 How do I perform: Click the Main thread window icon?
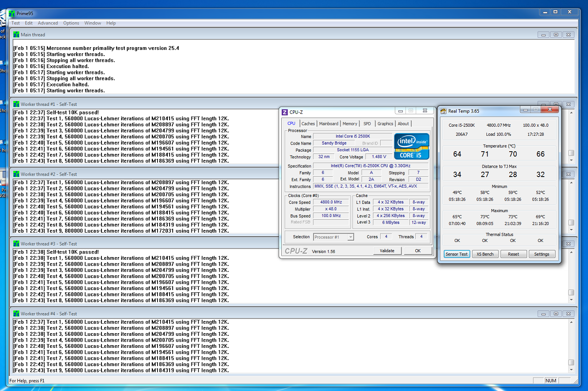point(16,35)
